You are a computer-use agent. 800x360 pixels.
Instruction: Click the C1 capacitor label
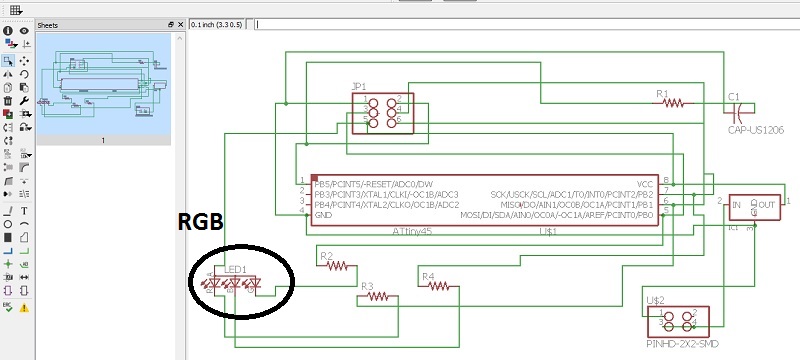coord(734,96)
